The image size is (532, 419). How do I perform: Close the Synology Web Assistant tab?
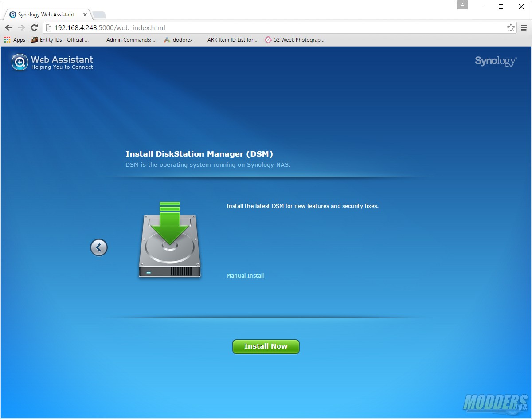[x=85, y=15]
